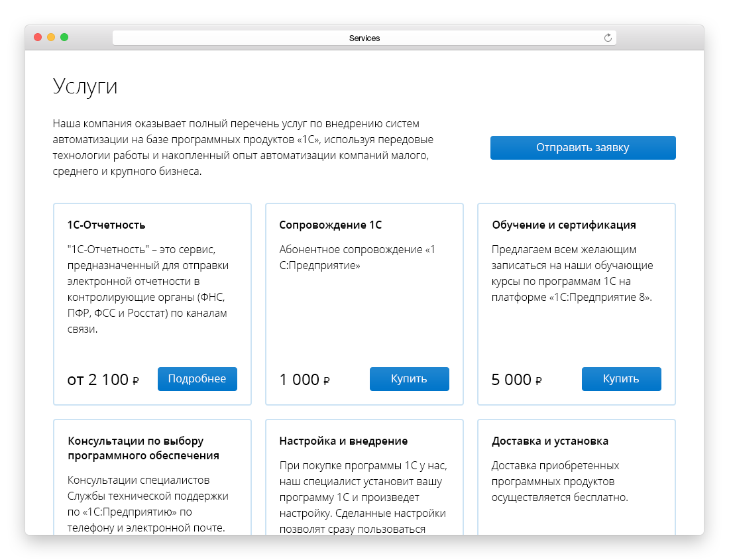
Task: Click the 5 000 ₽ price label
Action: tap(516, 380)
